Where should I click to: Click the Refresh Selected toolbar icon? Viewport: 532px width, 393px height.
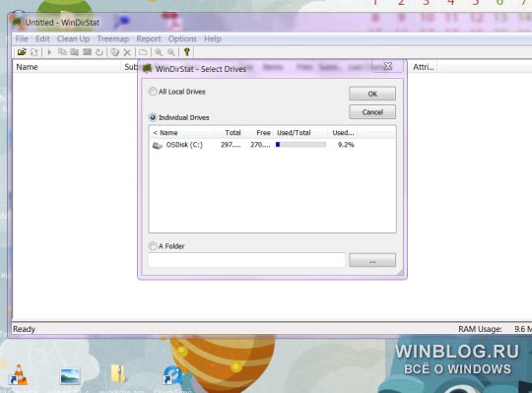100,52
